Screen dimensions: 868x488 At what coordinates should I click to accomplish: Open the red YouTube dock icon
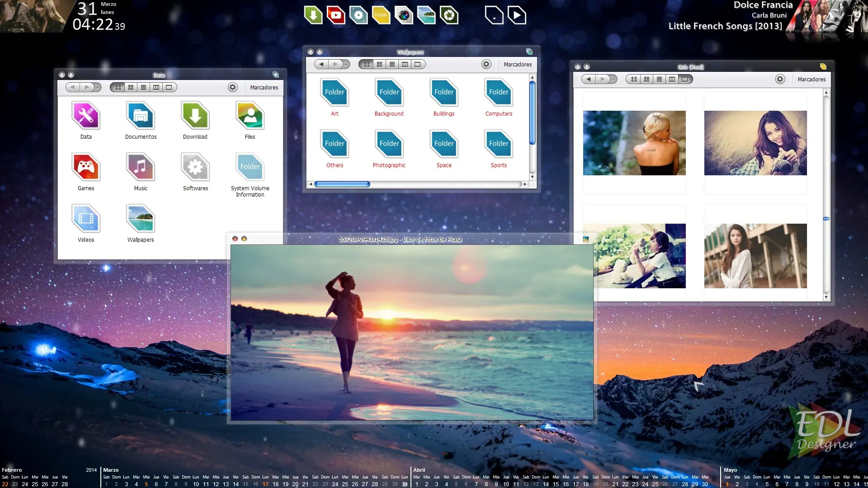pos(335,15)
